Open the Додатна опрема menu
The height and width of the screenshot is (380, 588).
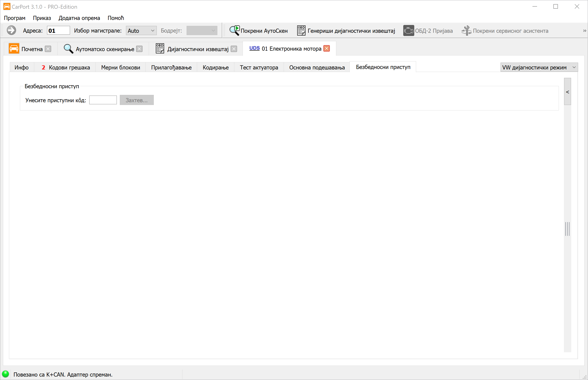point(79,18)
